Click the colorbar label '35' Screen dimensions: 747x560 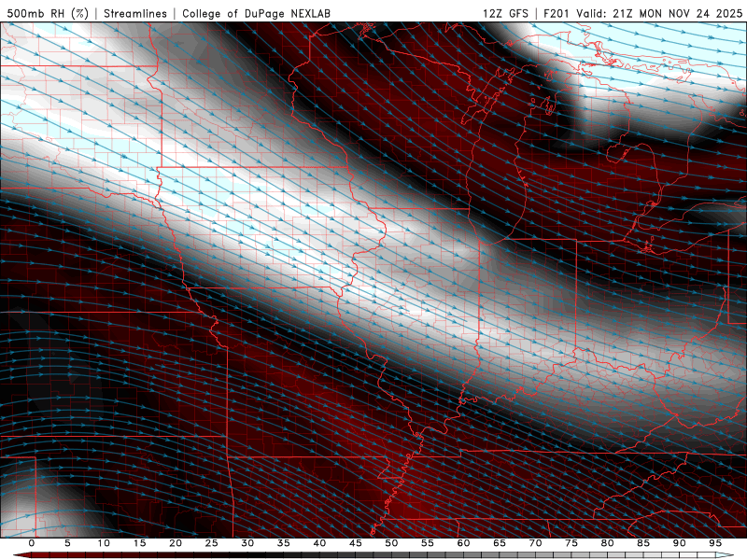tap(284, 543)
